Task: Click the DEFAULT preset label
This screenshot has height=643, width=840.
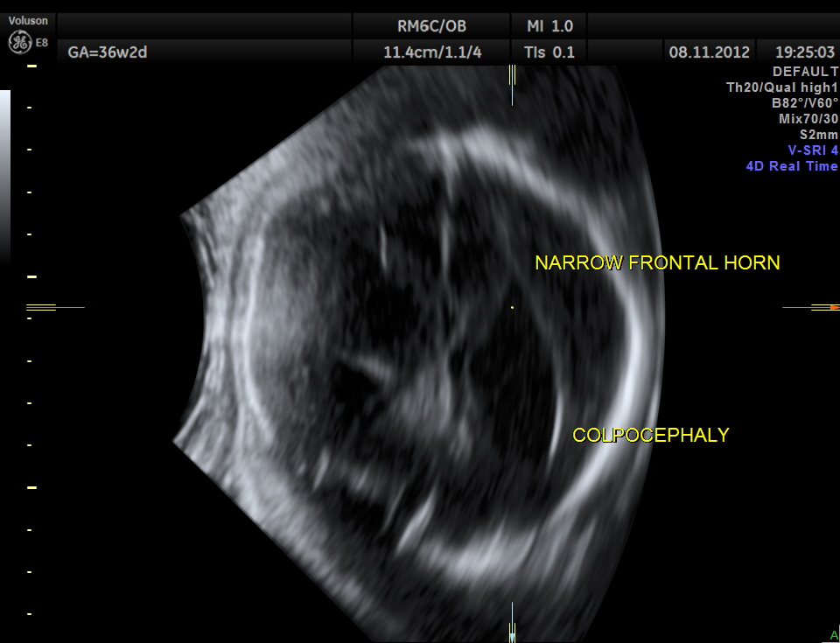Action: pos(805,72)
